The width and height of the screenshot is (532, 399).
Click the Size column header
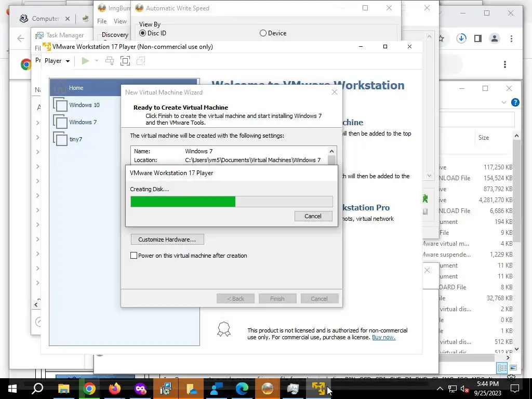tap(484, 137)
